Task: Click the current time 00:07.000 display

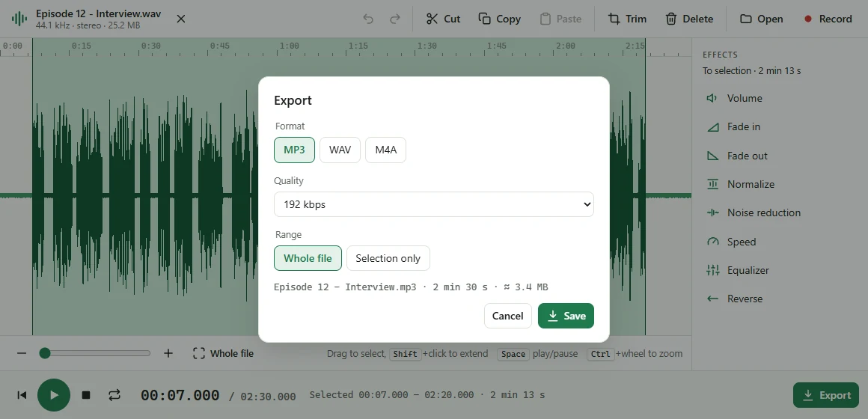Action: tap(180, 395)
